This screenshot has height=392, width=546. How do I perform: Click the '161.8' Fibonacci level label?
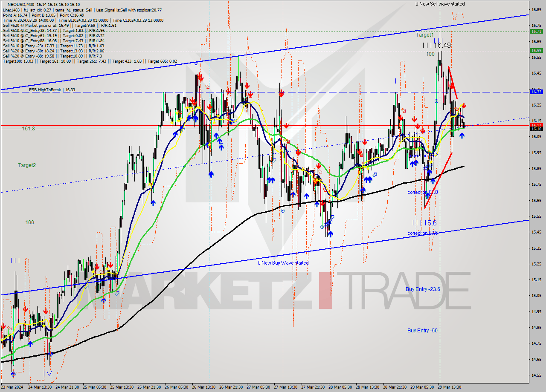[x=29, y=128]
